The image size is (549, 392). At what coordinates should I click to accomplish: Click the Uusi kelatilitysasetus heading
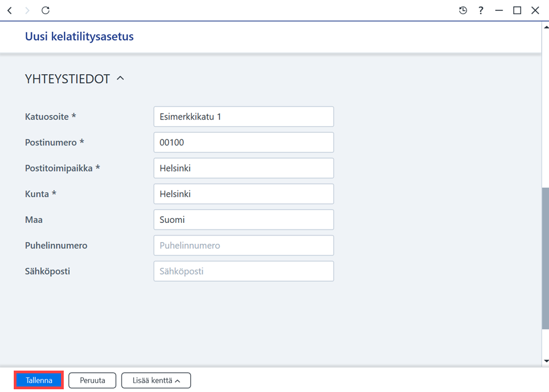[79, 36]
